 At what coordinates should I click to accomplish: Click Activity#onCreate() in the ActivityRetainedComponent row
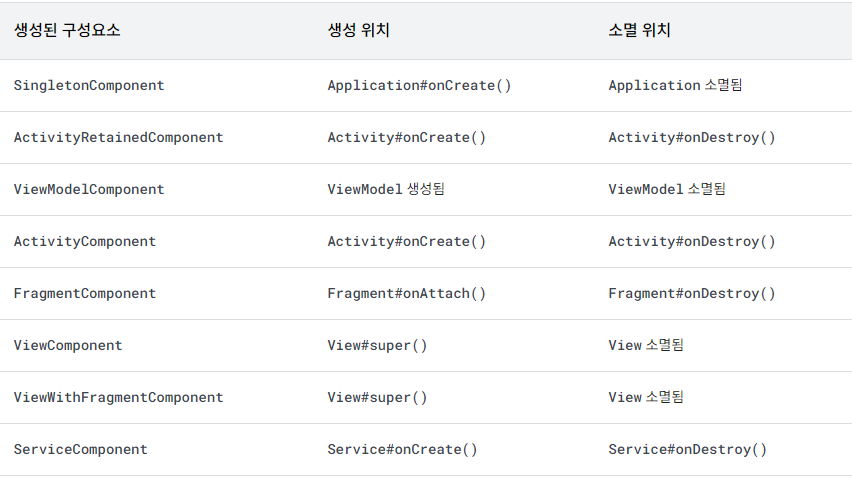point(406,138)
